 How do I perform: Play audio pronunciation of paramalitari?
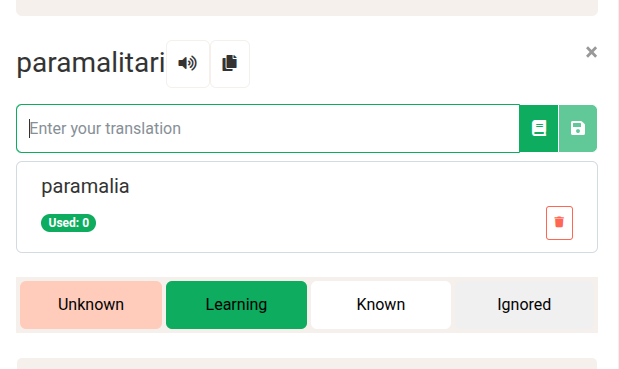(x=188, y=64)
